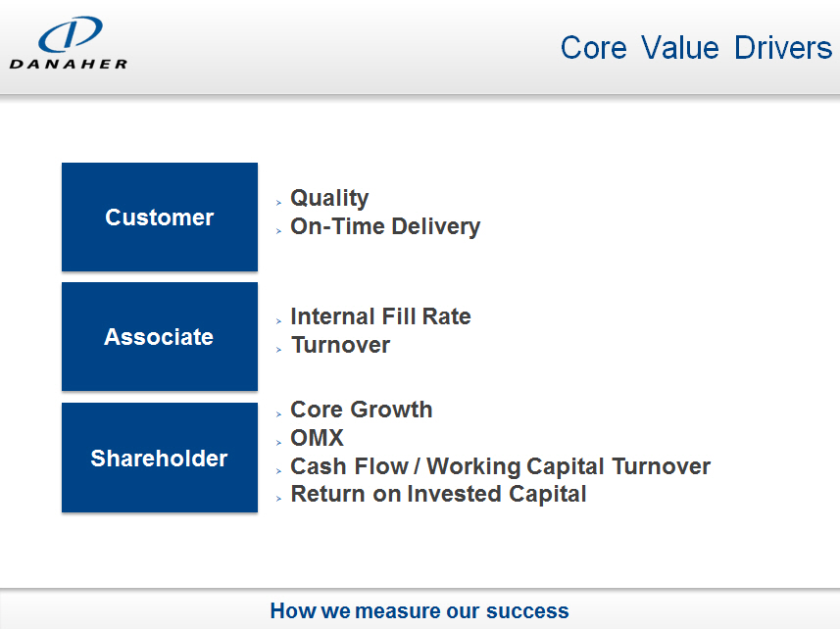Click the bullet arrow before Return on Invested Capital
This screenshot has width=840, height=629.
point(279,498)
